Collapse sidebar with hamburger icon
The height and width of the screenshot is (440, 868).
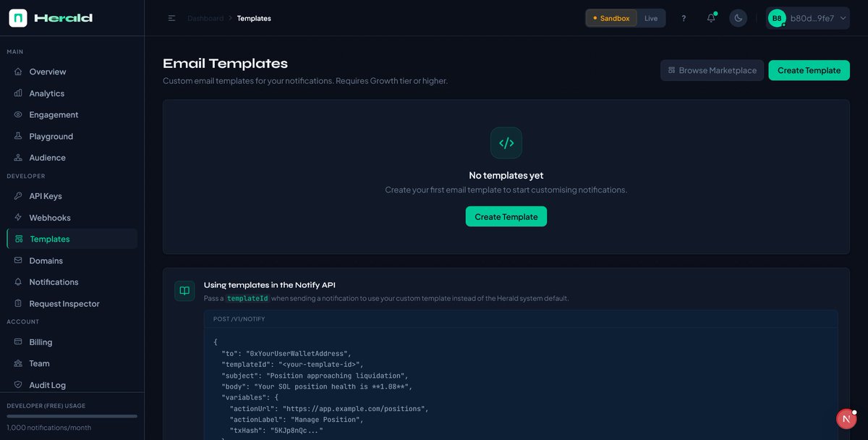pyautogui.click(x=171, y=18)
